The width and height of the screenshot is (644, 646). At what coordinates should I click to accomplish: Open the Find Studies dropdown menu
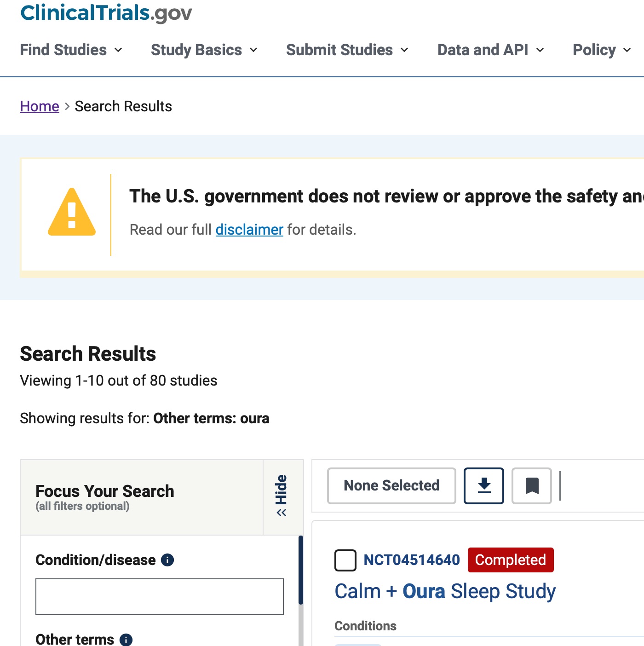point(71,50)
